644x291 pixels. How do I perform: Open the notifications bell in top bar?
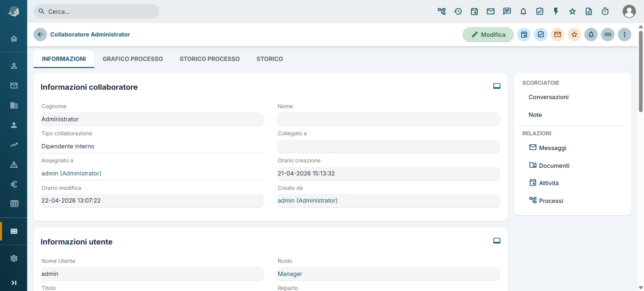click(x=523, y=11)
